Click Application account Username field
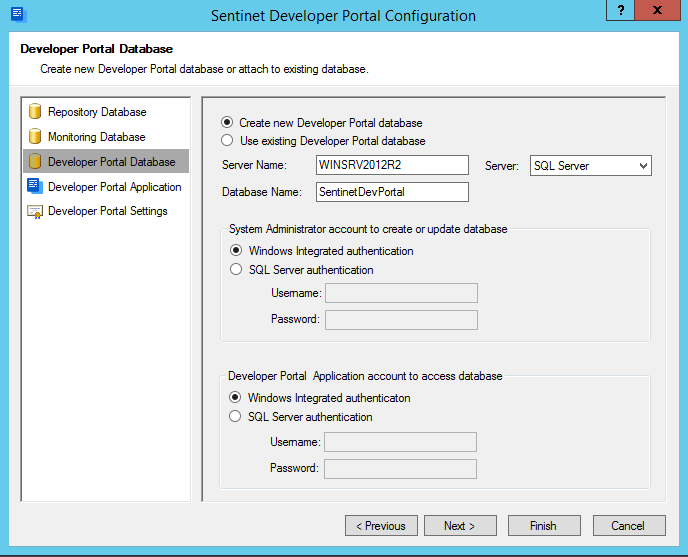688x557 pixels. [400, 442]
